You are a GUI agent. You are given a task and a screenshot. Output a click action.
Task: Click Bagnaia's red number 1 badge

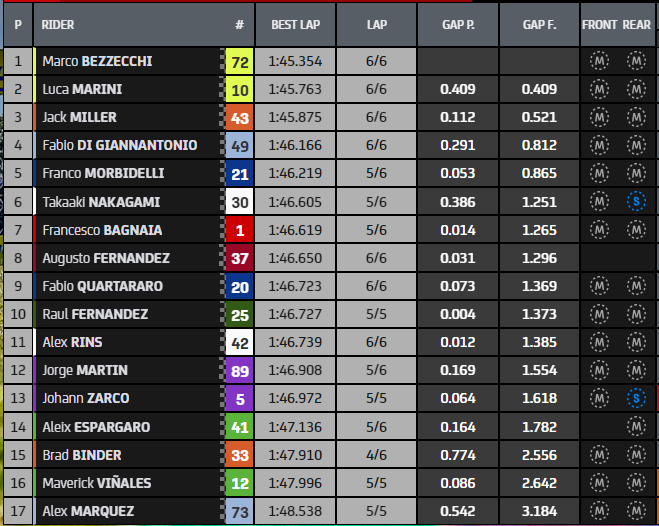[240, 230]
